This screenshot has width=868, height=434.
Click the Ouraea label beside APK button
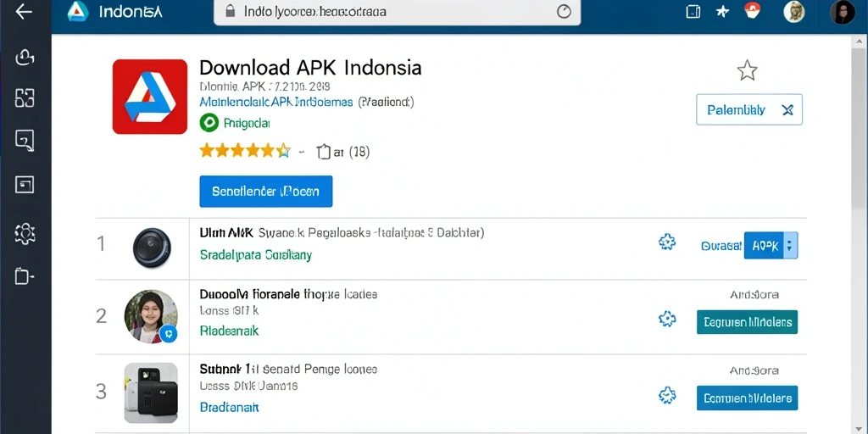721,246
